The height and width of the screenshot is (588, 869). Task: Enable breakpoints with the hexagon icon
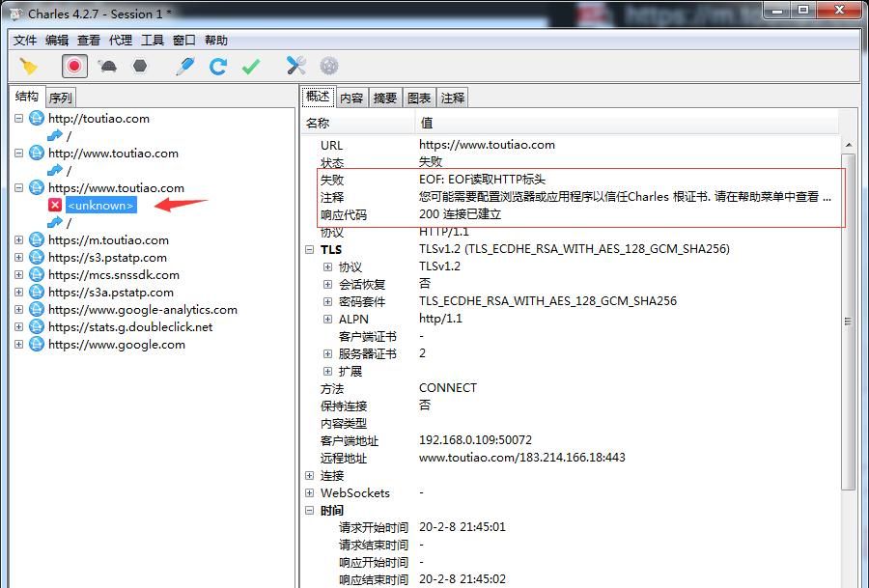[139, 65]
